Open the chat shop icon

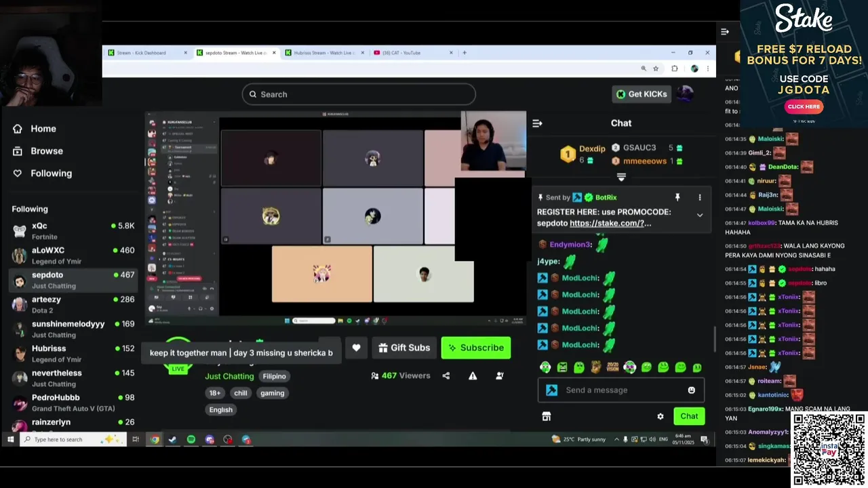point(547,416)
